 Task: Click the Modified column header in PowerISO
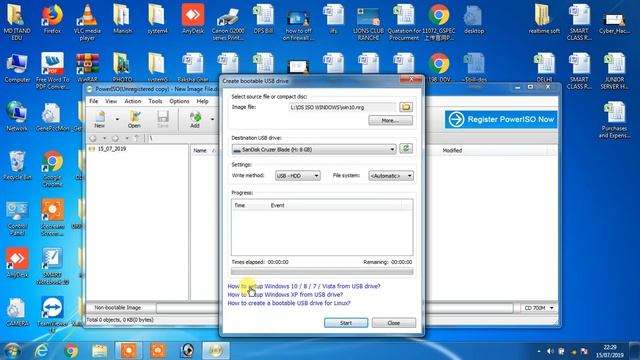click(x=452, y=151)
